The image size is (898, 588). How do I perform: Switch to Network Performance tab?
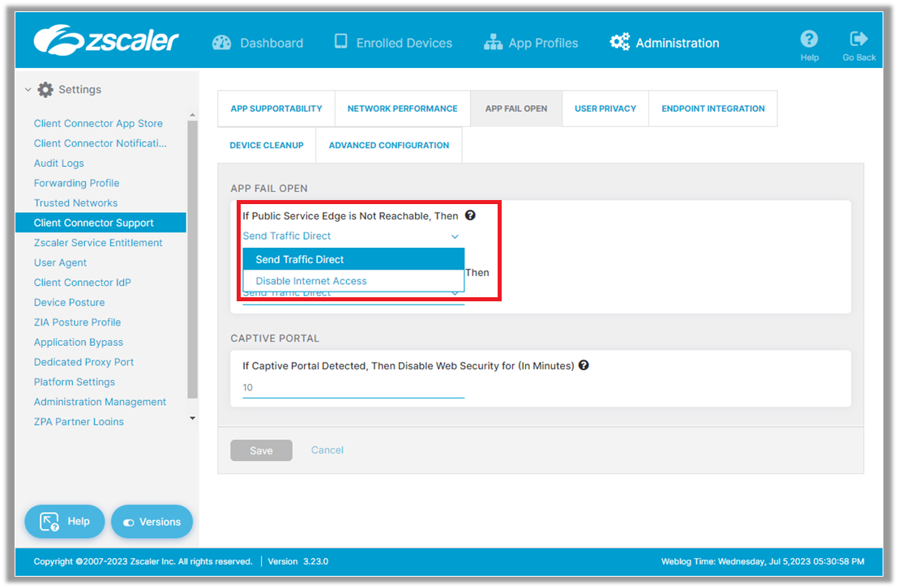click(x=402, y=109)
